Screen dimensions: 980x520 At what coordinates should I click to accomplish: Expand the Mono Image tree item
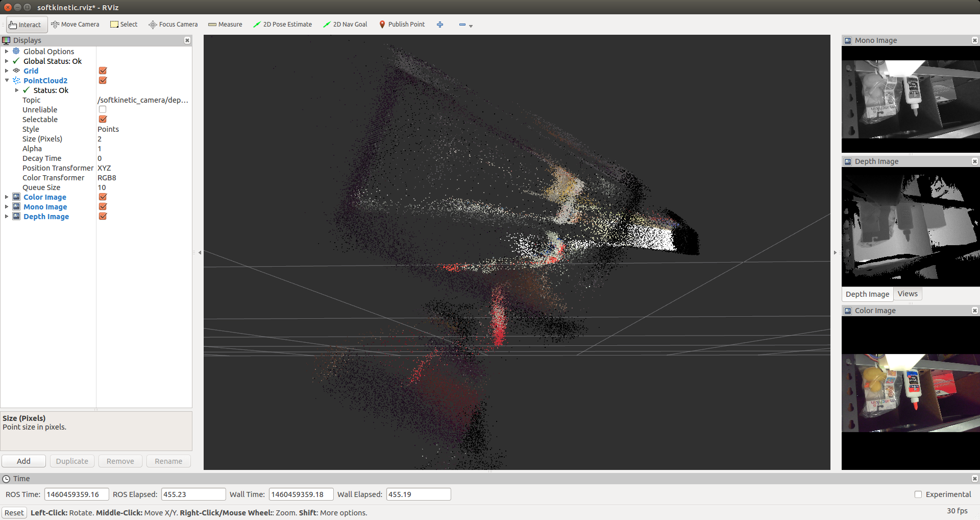[7, 206]
